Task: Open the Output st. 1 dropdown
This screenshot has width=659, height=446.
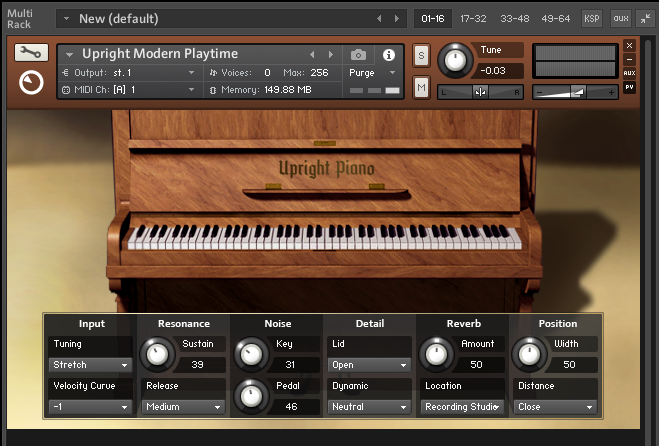Action: click(x=131, y=73)
